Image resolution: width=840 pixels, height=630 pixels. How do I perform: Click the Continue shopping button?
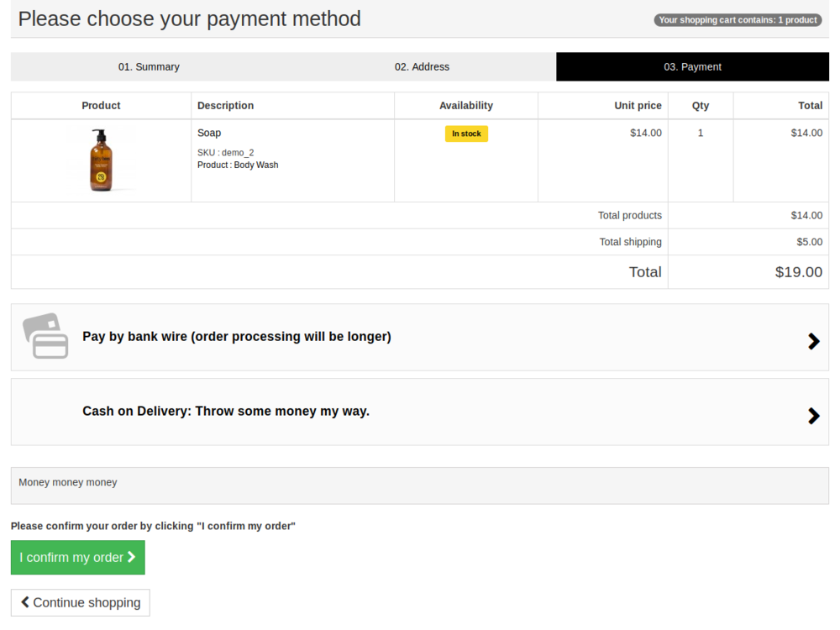coord(81,602)
